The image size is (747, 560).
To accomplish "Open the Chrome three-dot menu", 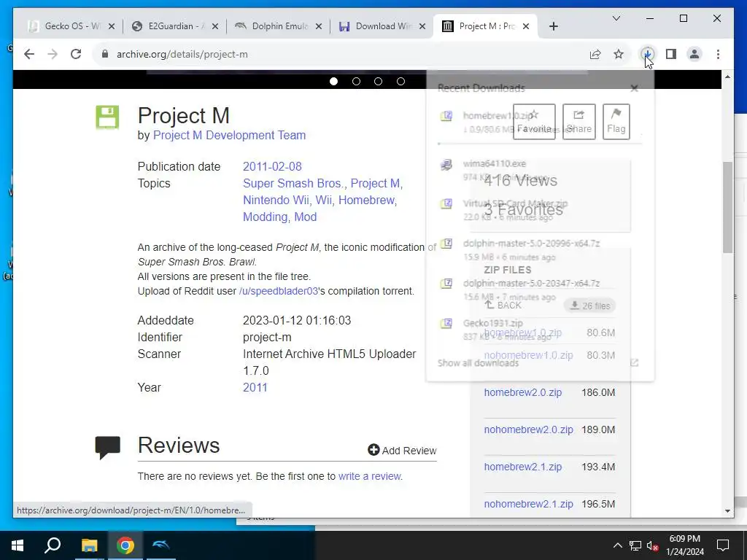I will coord(718,54).
